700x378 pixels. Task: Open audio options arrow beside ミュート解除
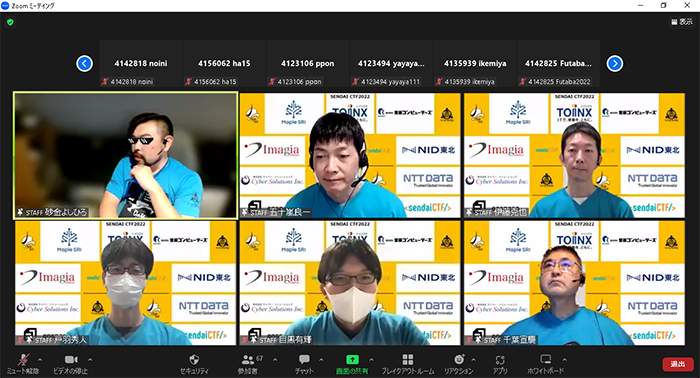pyautogui.click(x=40, y=359)
